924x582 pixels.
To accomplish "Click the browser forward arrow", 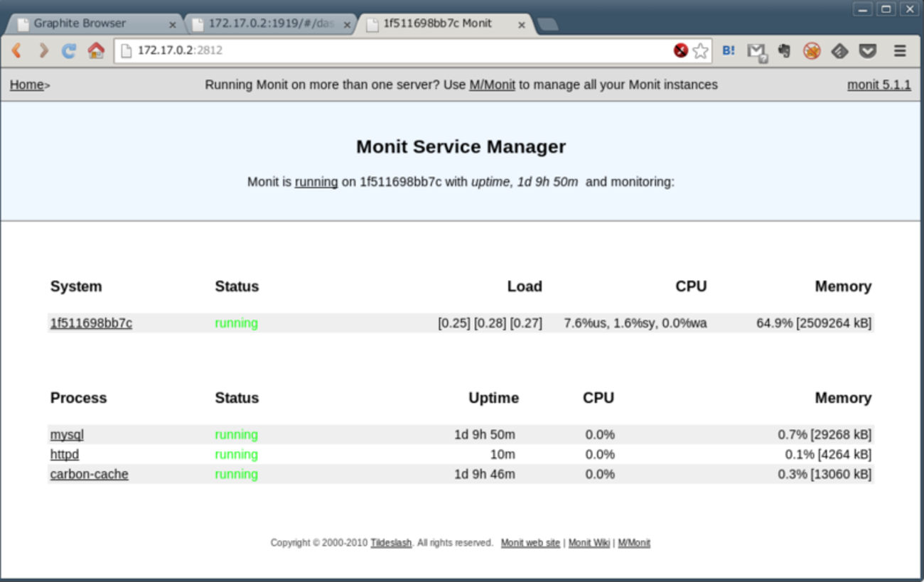I will pos(43,50).
